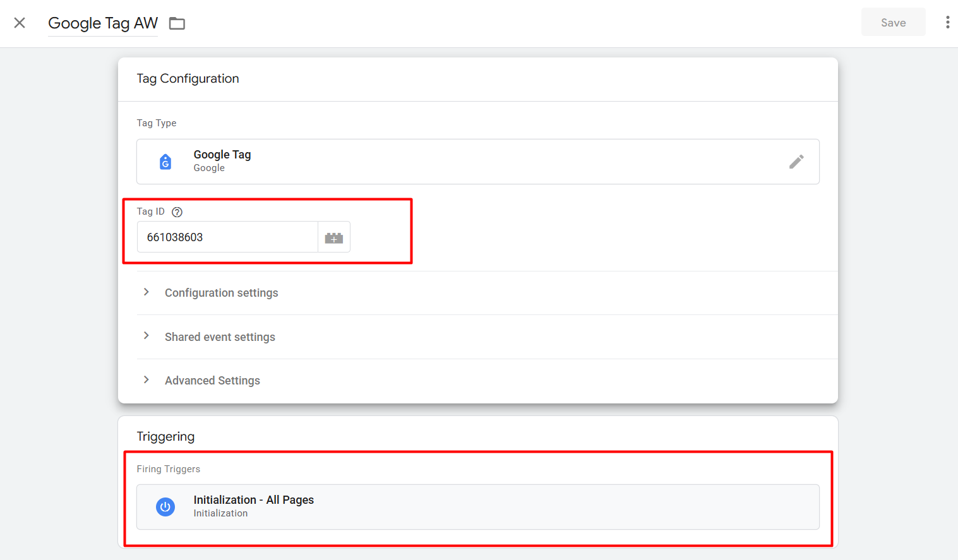
Task: Click the pencil icon to edit tag type
Action: pos(796,162)
